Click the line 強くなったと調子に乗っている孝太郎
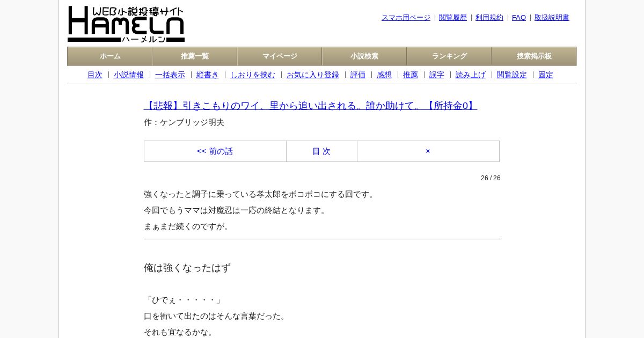The image size is (644, 338). coord(260,194)
